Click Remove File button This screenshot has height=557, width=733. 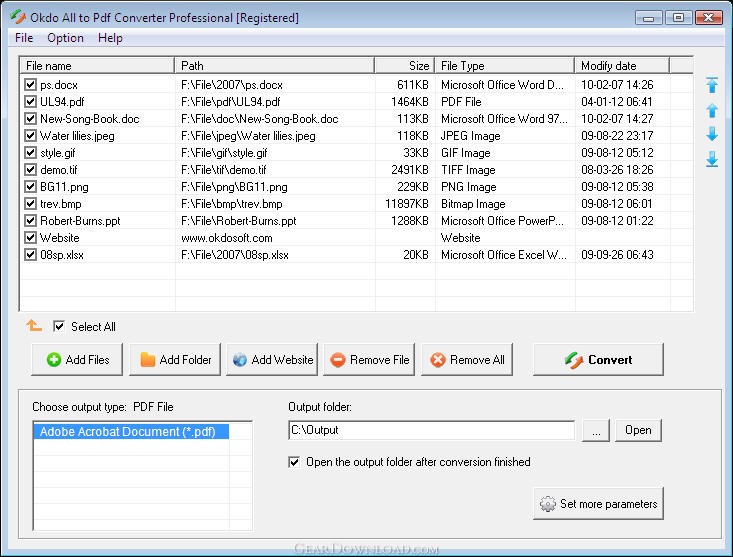pyautogui.click(x=369, y=359)
